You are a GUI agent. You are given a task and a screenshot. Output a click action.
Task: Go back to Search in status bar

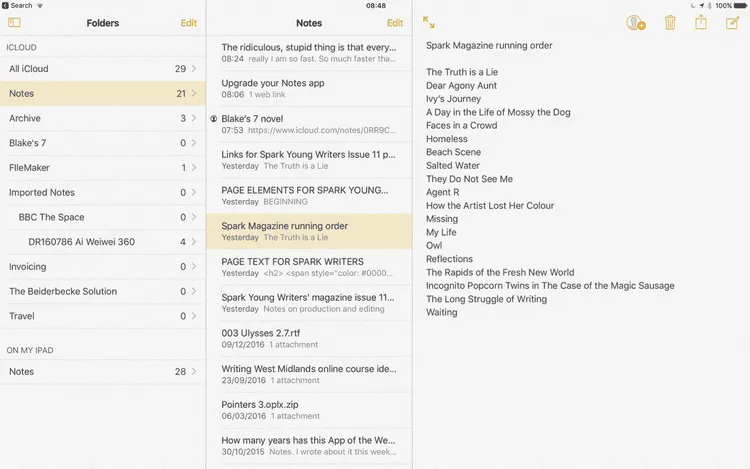(x=17, y=6)
